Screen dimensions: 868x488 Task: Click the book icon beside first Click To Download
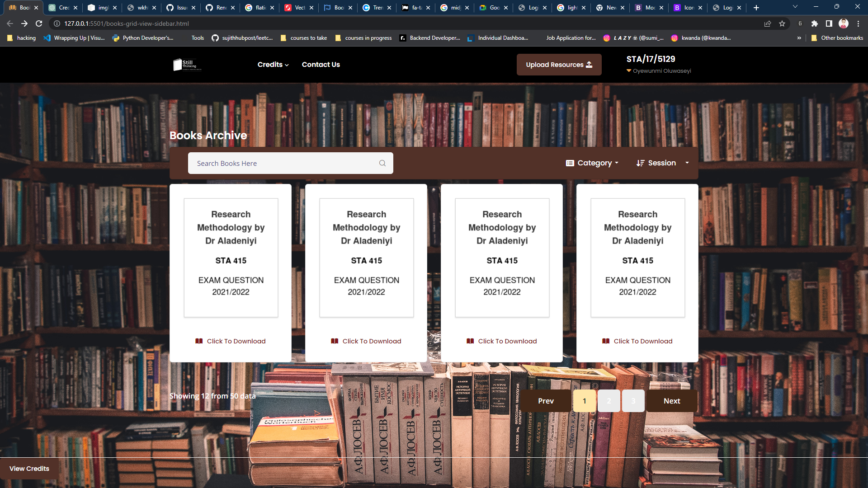point(199,341)
